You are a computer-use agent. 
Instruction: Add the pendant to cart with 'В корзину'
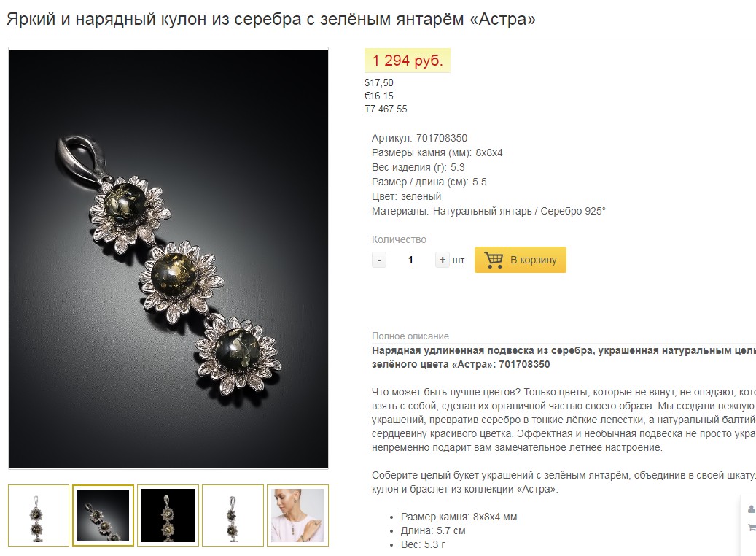(x=521, y=260)
